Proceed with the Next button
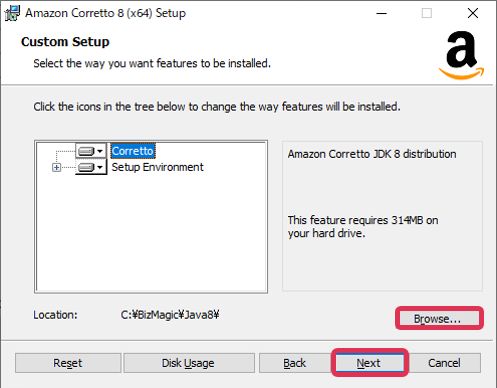The width and height of the screenshot is (497, 388). tap(368, 363)
